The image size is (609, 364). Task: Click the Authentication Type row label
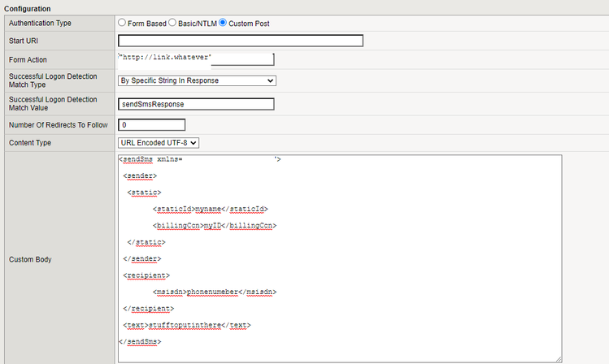tap(40, 24)
